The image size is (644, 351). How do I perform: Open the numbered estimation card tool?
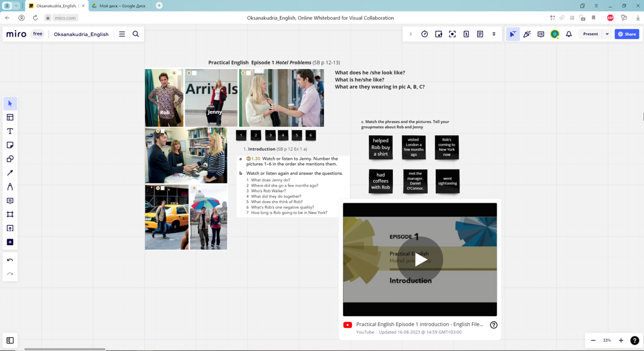(x=466, y=34)
